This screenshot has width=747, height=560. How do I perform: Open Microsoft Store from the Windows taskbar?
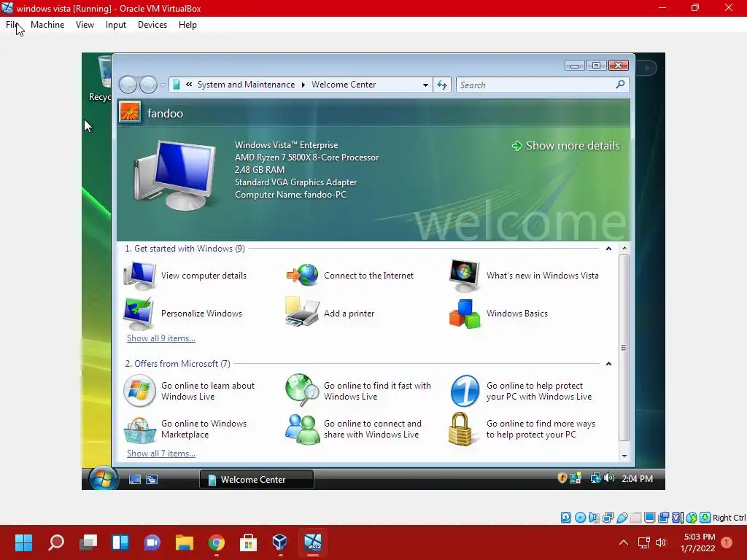pos(248,542)
